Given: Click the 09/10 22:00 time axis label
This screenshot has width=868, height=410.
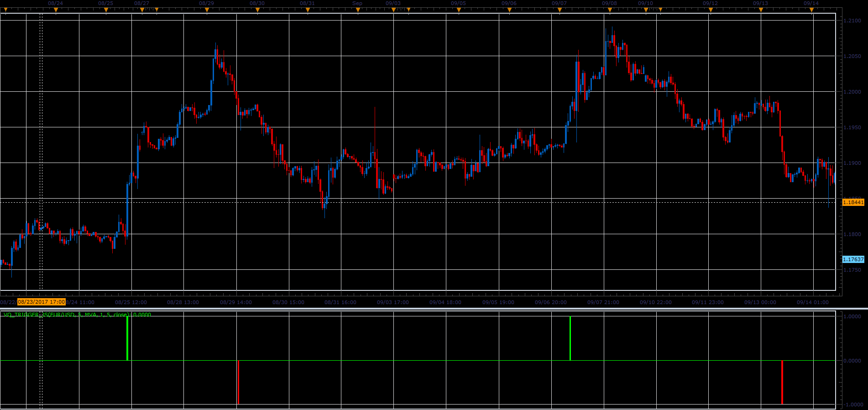Looking at the screenshot, I should click(x=656, y=302).
